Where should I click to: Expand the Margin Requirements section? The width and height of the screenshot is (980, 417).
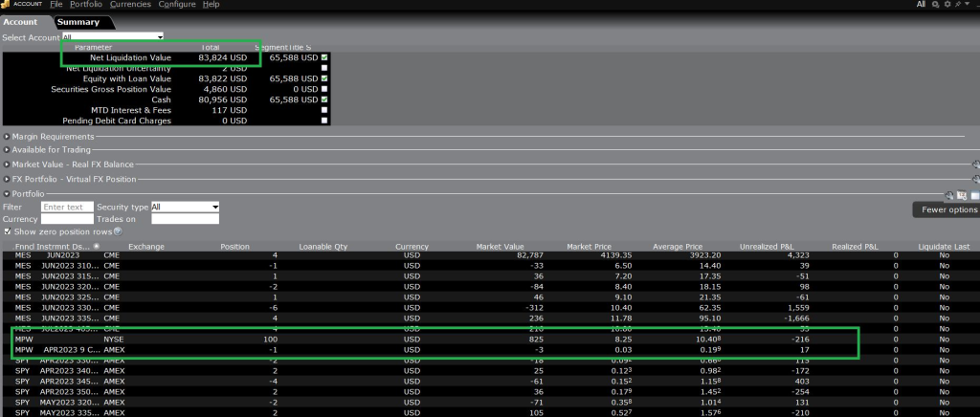click(x=8, y=137)
